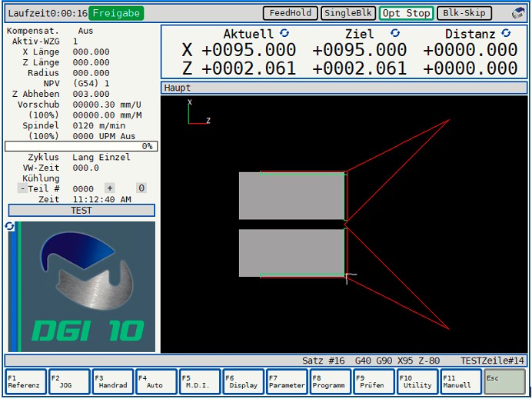The width and height of the screenshot is (532, 399).
Task: Click the Esc button
Action: 504,382
